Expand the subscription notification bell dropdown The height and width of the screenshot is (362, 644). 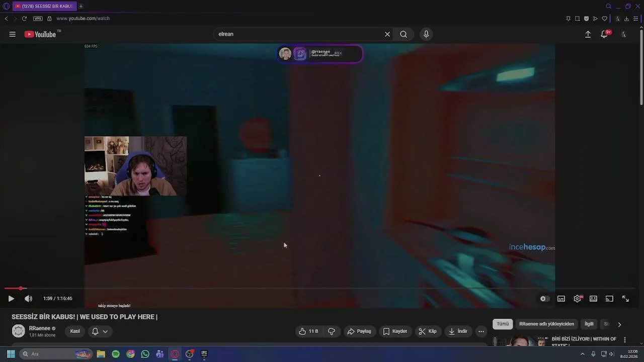[100, 331]
